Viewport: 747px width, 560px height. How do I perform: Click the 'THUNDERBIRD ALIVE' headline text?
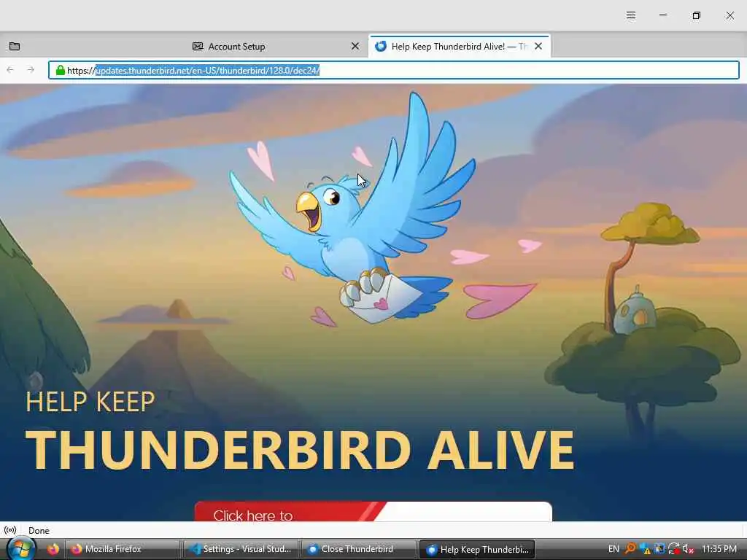pyautogui.click(x=300, y=450)
